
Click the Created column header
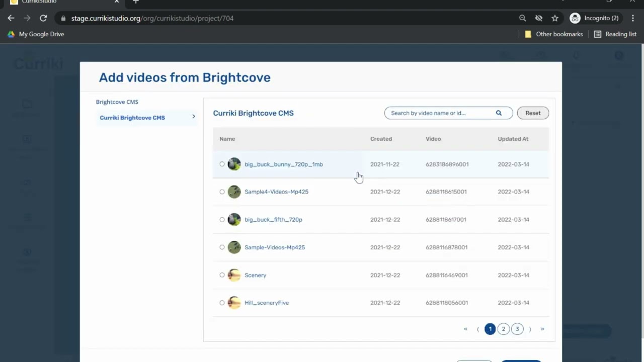pyautogui.click(x=381, y=139)
